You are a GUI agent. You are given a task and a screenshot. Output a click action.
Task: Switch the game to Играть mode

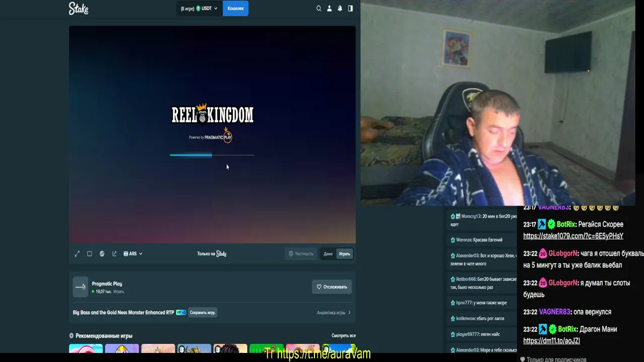tap(345, 254)
